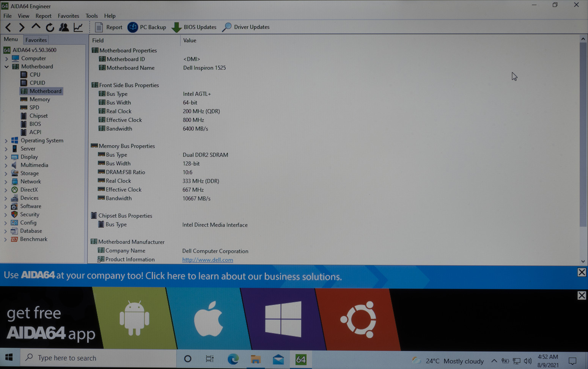Viewport: 588px width, 369px height.
Task: Switch to the Favorites tab
Action: 36,39
